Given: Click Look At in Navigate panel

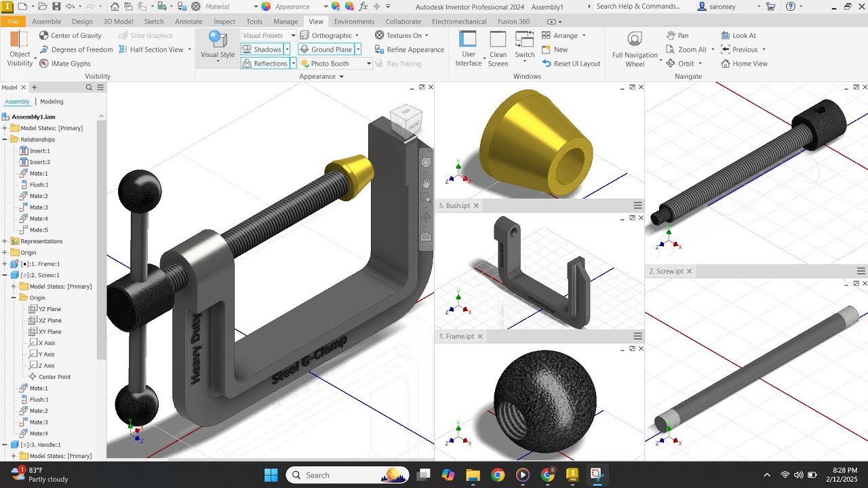Looking at the screenshot, I should (x=738, y=35).
